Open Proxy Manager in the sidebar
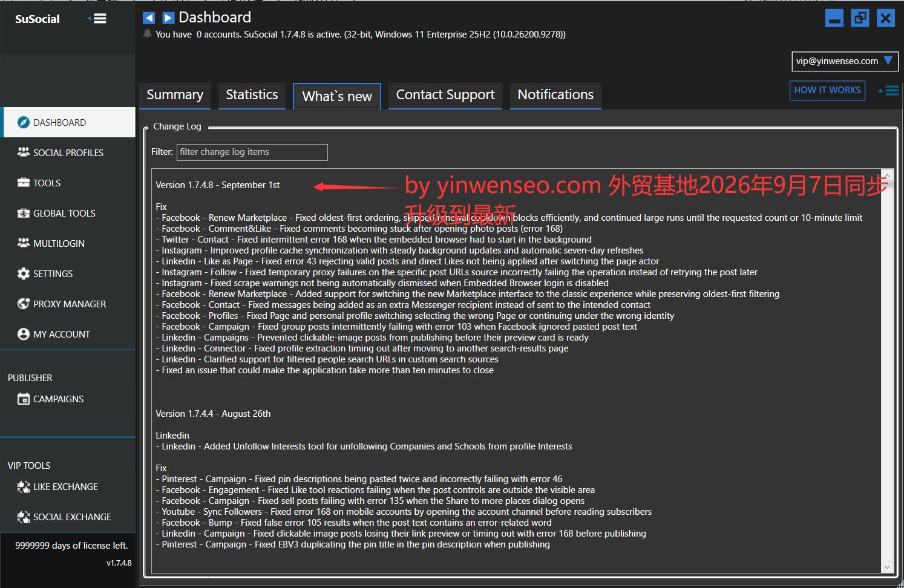904x588 pixels. 68,304
